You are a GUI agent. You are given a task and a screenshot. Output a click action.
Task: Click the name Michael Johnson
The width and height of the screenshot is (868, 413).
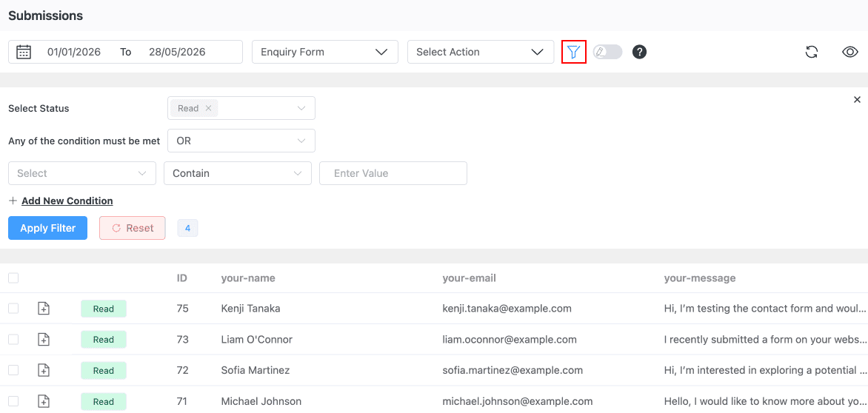[261, 401]
